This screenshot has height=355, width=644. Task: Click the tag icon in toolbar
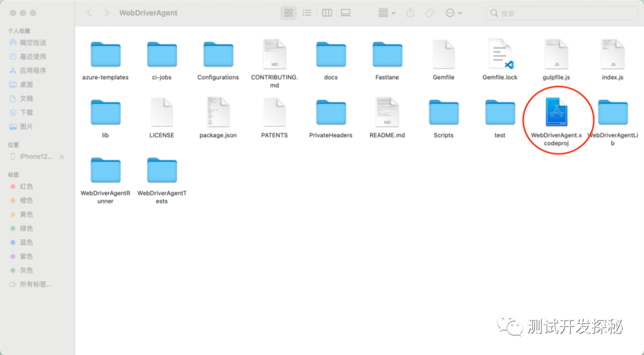coord(429,13)
